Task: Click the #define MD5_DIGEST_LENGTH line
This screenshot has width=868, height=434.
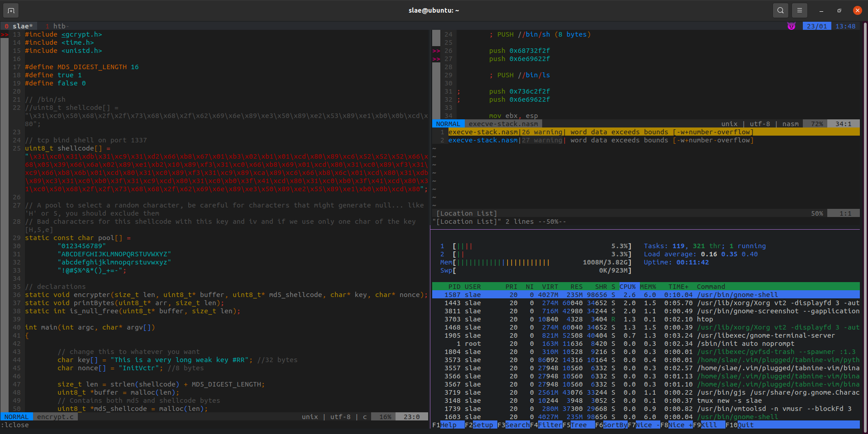Action: pyautogui.click(x=82, y=67)
